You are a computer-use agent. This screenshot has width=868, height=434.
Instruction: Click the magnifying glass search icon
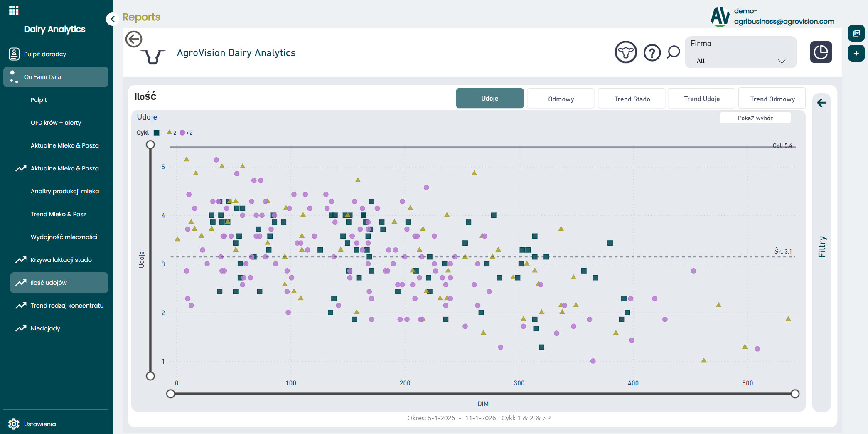tap(673, 52)
